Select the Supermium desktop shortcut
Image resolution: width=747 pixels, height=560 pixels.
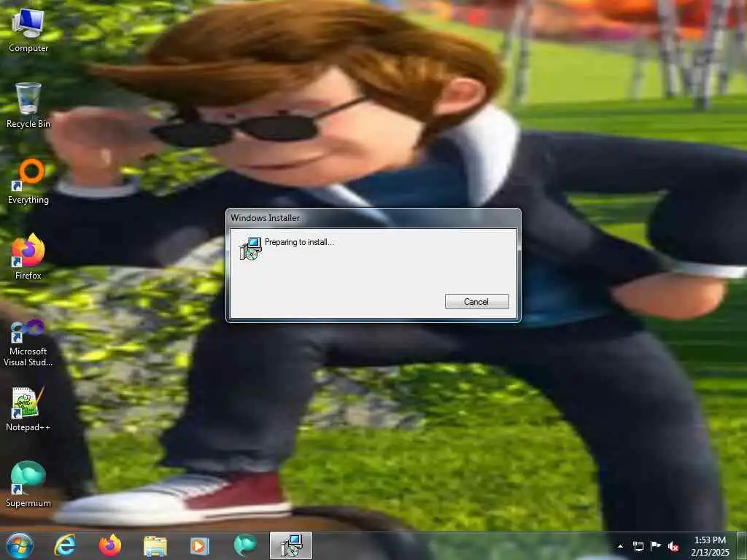coord(28,484)
